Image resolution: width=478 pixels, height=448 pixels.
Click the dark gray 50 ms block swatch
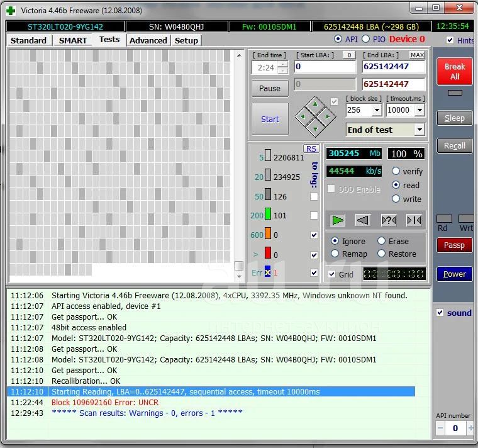268,194
